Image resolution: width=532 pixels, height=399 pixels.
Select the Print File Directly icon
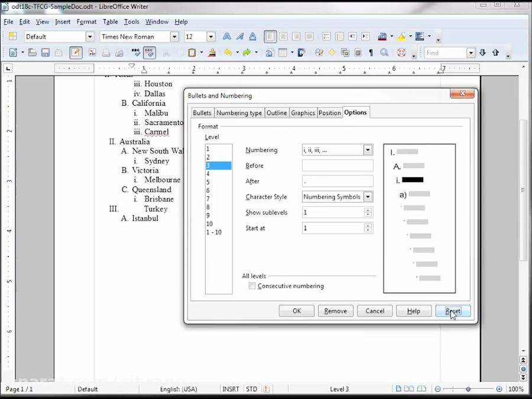[106, 52]
